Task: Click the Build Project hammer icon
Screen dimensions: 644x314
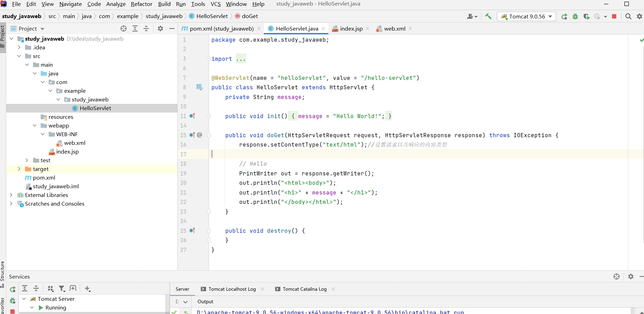Action: click(x=488, y=16)
